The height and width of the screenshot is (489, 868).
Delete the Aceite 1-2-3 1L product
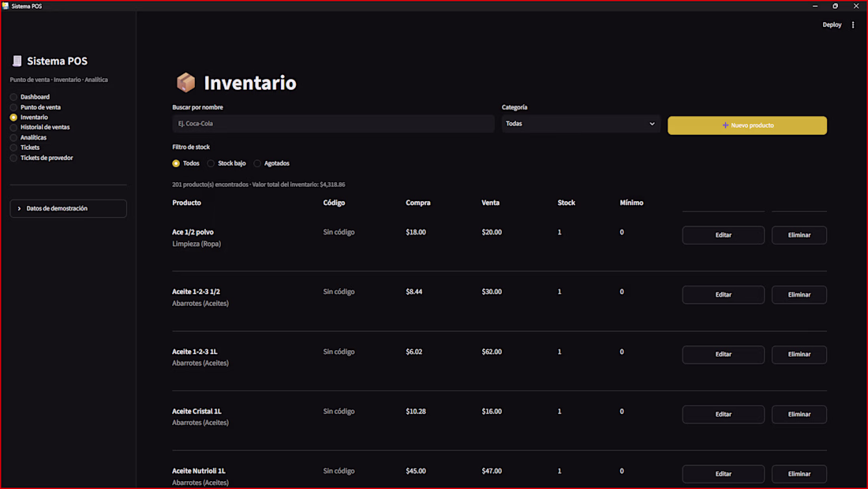point(799,355)
